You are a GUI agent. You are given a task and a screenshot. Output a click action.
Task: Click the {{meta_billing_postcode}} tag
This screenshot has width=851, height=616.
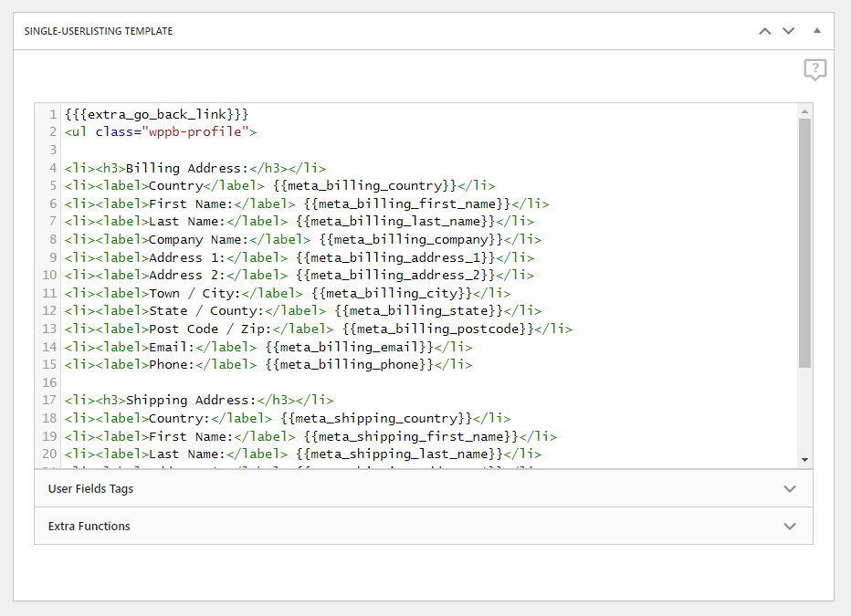pyautogui.click(x=438, y=329)
